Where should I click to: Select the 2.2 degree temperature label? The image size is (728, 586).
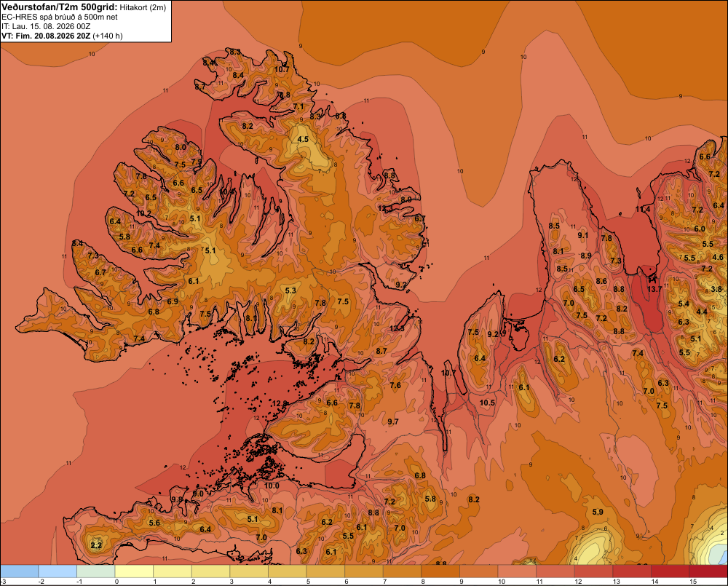click(96, 545)
